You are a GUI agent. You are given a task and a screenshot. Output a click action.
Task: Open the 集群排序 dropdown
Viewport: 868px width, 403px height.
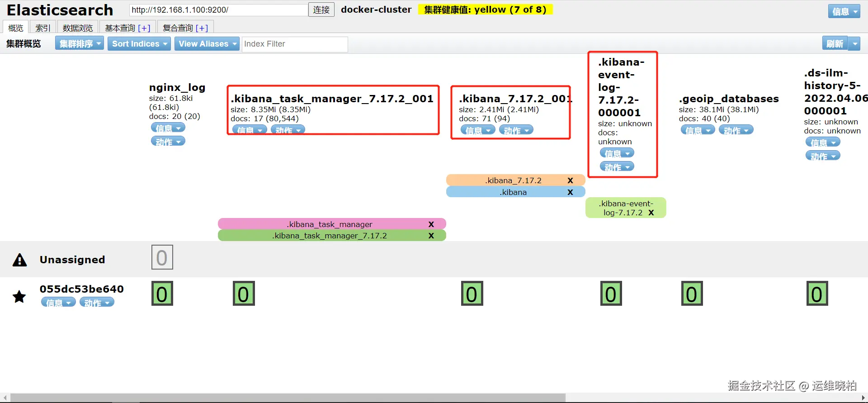pyautogui.click(x=80, y=43)
